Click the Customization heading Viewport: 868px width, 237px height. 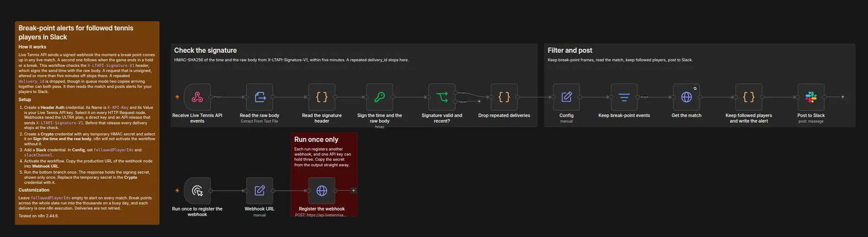click(x=34, y=190)
